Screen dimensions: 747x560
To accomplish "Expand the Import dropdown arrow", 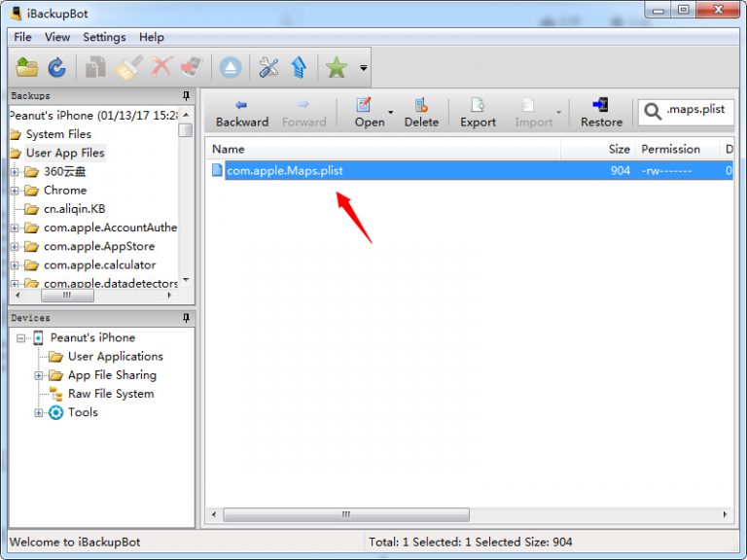I will coord(559,113).
